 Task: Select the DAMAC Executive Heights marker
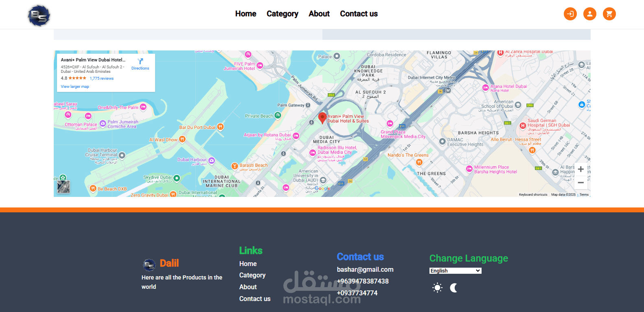[442, 142]
